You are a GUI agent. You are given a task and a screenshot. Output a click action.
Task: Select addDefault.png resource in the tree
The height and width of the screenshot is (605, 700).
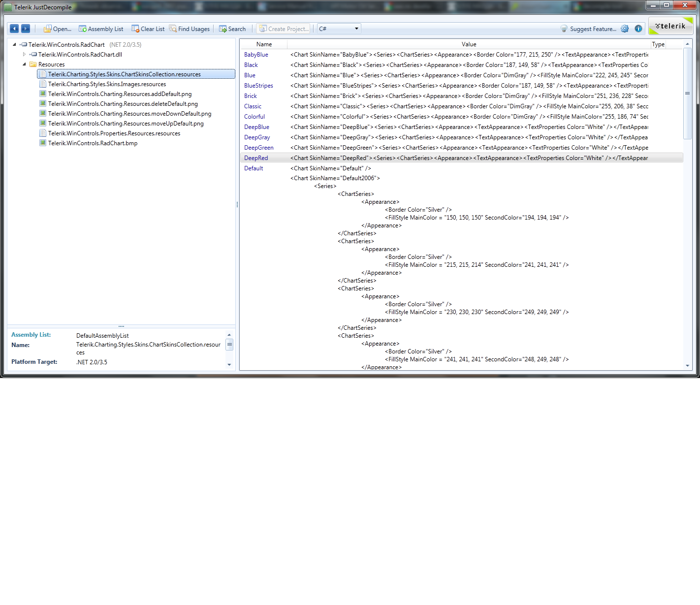(120, 94)
